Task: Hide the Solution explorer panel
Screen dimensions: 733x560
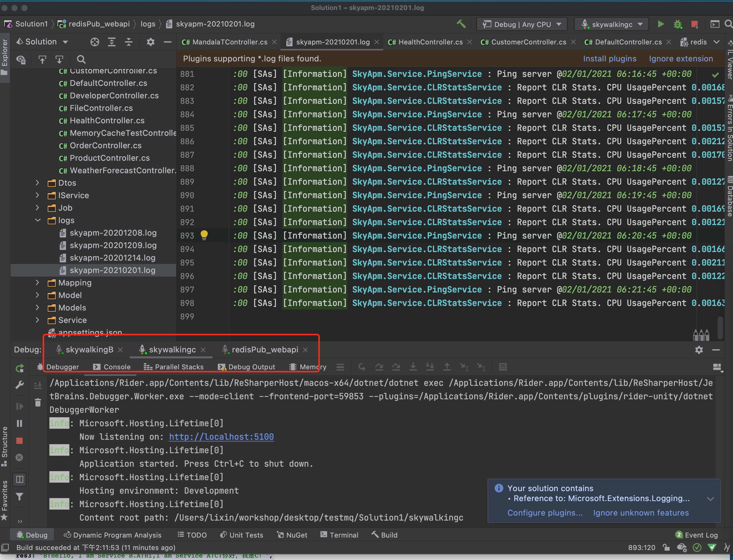Action: (x=168, y=42)
